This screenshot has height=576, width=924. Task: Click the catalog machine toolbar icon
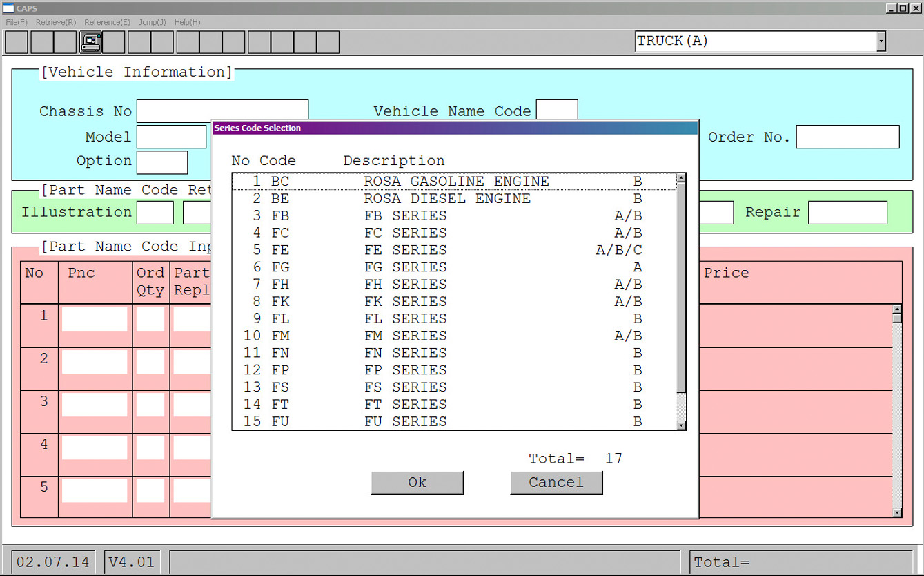point(90,42)
